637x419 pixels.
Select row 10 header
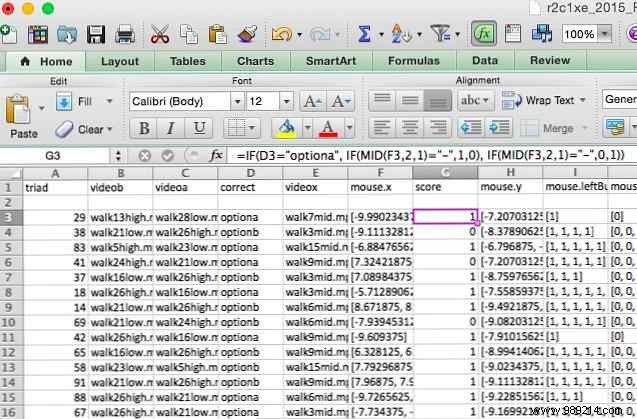pyautogui.click(x=9, y=323)
